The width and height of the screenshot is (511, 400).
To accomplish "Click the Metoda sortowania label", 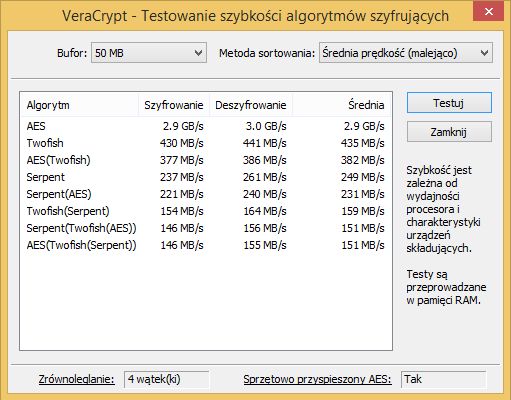I will point(267,53).
